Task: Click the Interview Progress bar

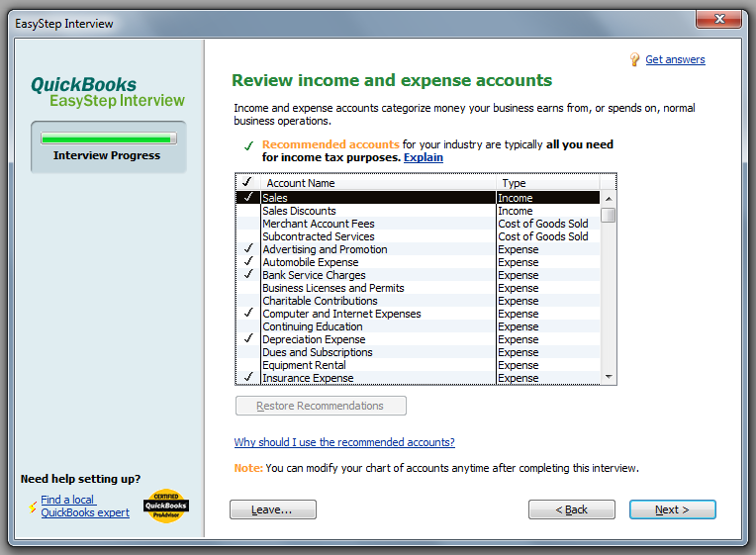Action: tap(109, 139)
